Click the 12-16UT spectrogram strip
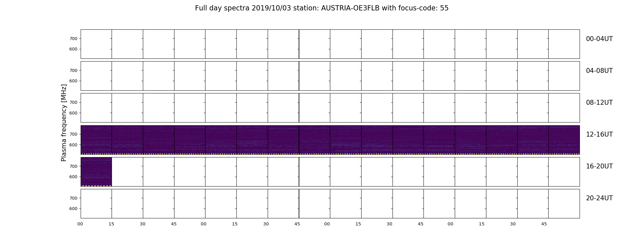Viewport: 644px width, 245px height. coord(330,140)
